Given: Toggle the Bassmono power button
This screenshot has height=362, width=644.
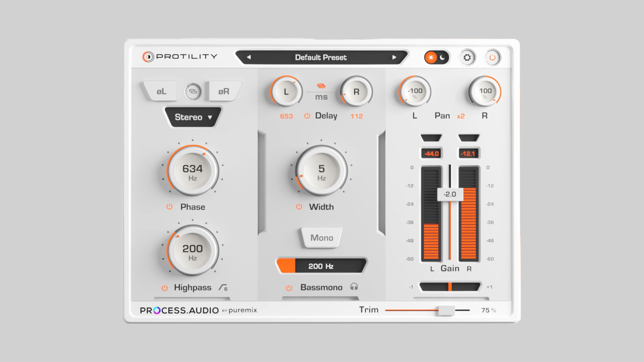Looking at the screenshot, I should (x=289, y=288).
